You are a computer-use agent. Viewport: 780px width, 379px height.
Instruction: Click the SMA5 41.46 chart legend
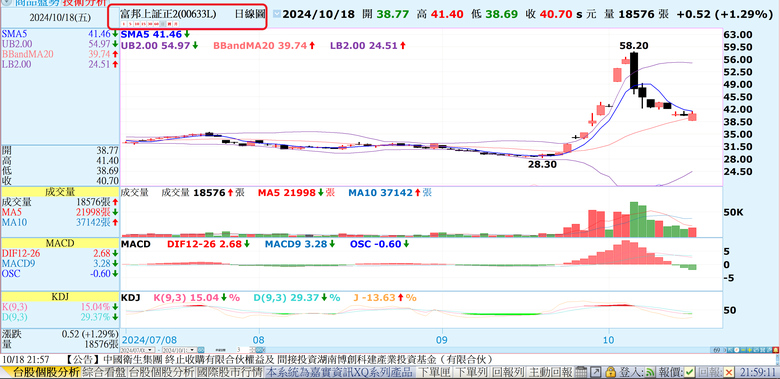pos(156,34)
